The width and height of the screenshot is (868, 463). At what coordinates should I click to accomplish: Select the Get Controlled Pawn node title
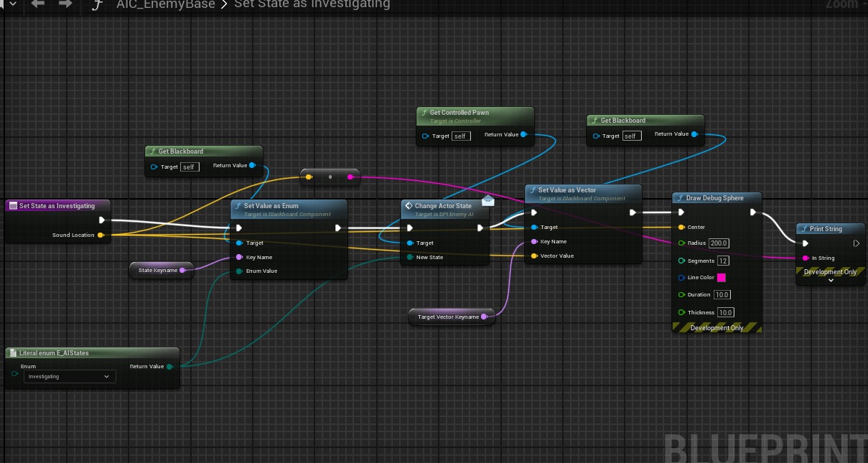point(459,113)
